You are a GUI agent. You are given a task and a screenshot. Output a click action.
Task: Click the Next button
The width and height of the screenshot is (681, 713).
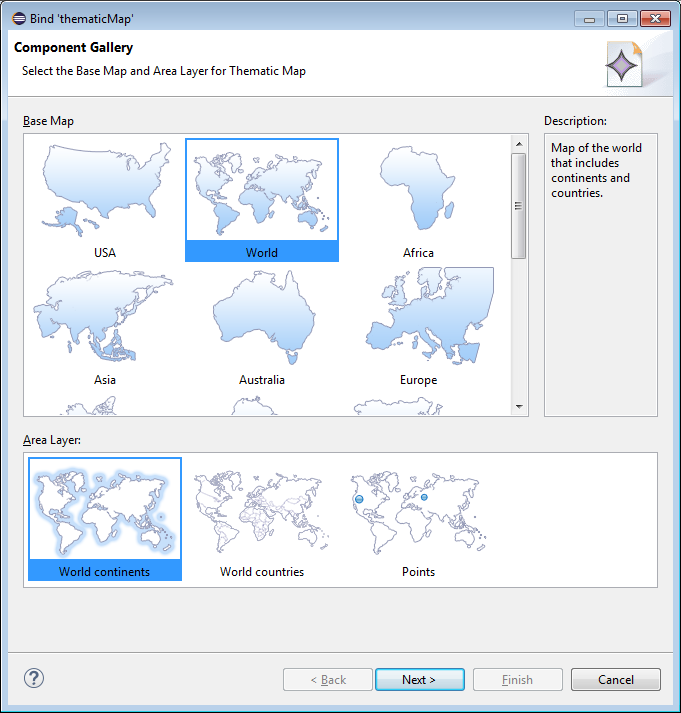pyautogui.click(x=420, y=679)
